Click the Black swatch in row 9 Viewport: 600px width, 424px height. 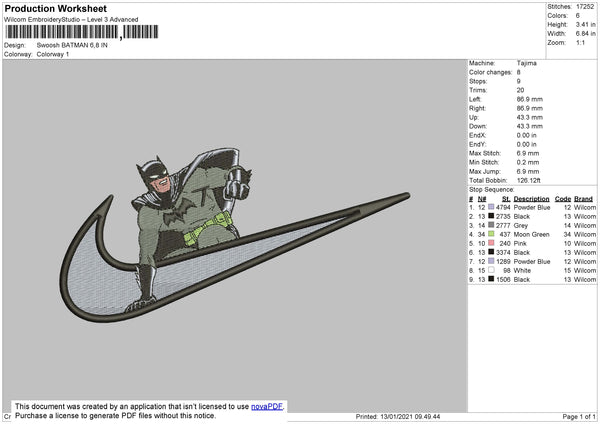[491, 279]
